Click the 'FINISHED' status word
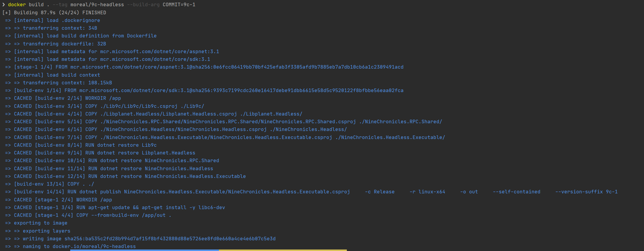 [x=94, y=12]
